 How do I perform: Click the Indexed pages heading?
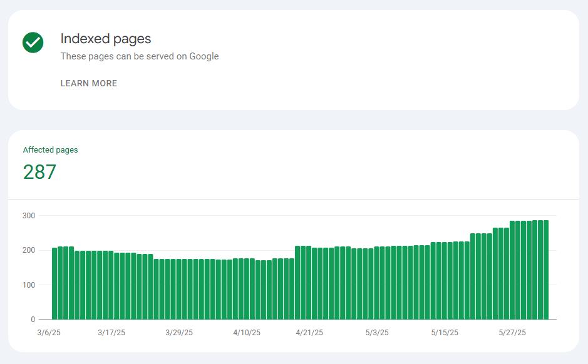(x=106, y=39)
